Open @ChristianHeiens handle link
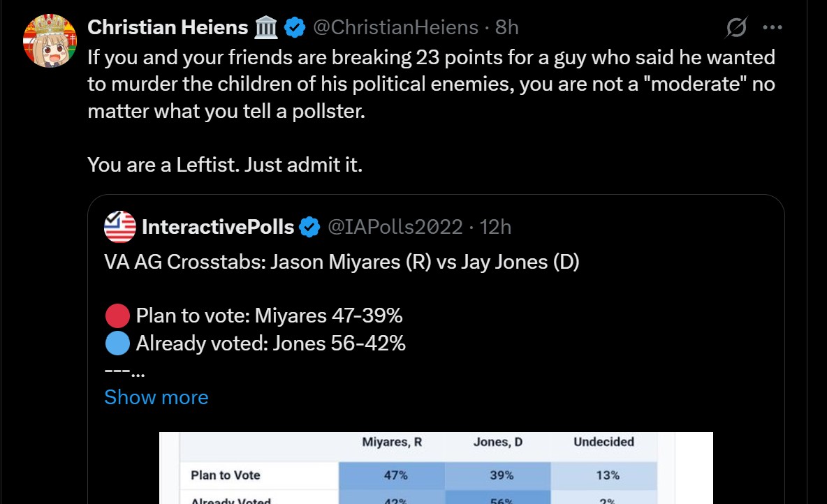 pyautogui.click(x=395, y=27)
